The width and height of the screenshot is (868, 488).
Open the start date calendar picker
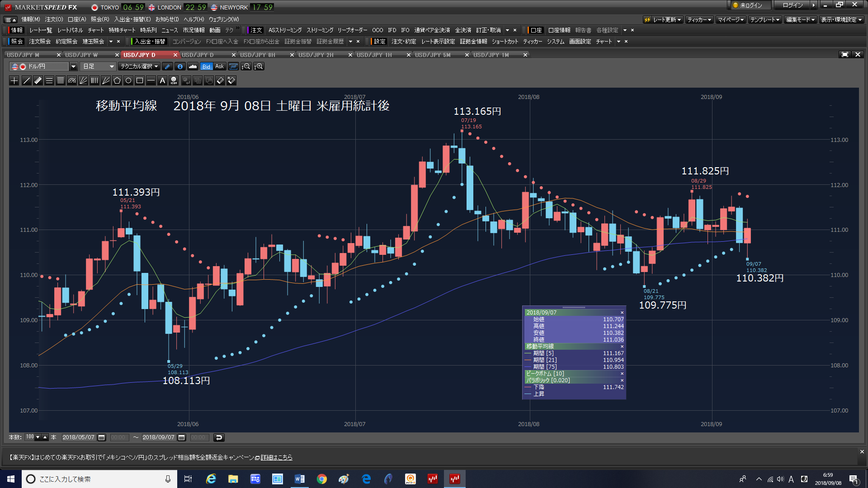point(102,437)
